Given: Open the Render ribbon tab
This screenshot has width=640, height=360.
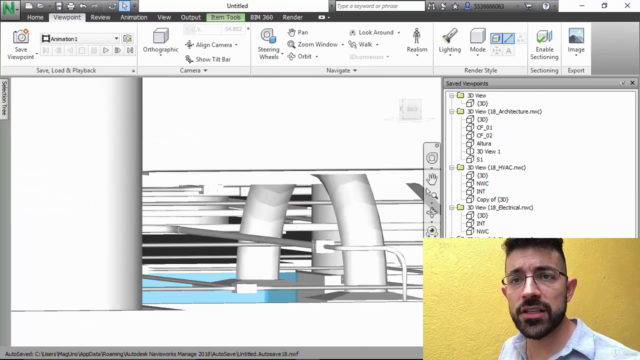Looking at the screenshot, I should click(292, 17).
